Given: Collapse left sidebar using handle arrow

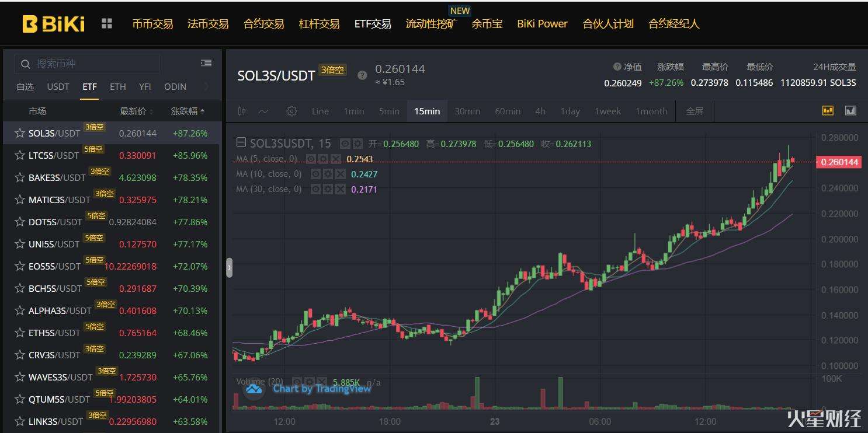Looking at the screenshot, I should tap(229, 267).
